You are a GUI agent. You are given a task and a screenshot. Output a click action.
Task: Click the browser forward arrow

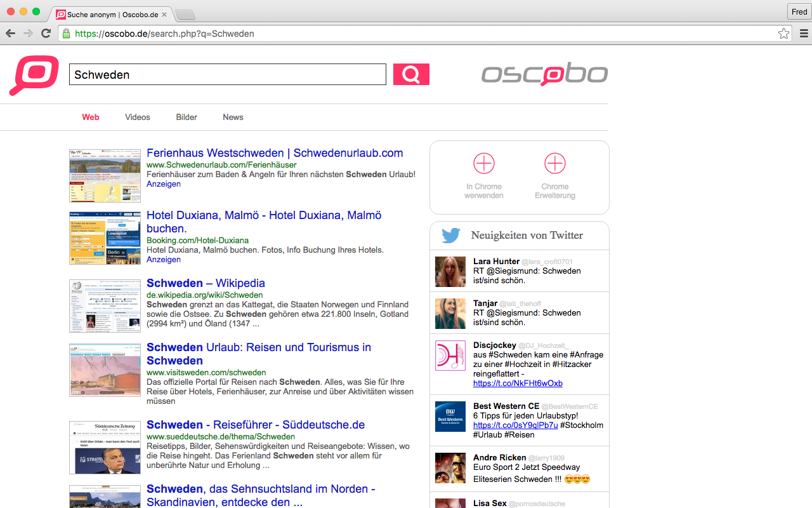[28, 34]
